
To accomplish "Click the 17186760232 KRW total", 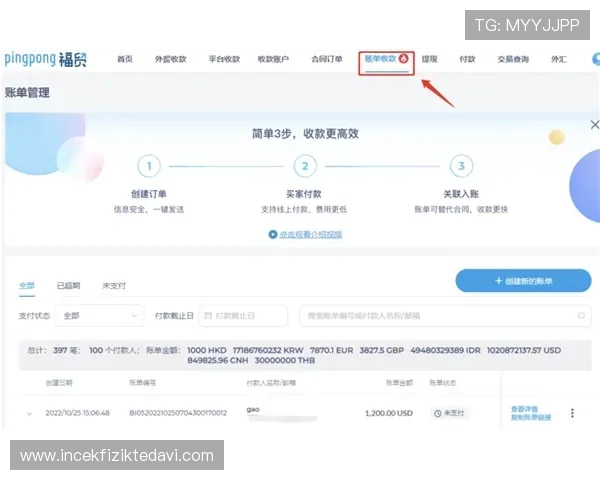I will [x=268, y=350].
